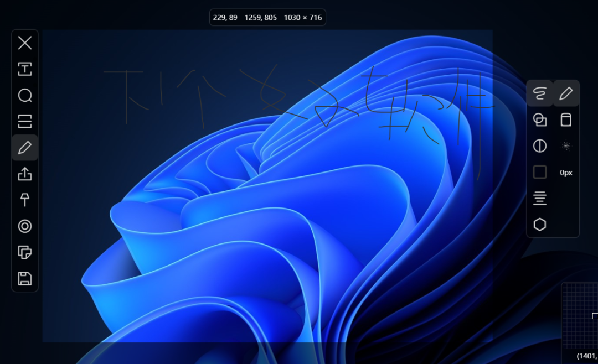Click the image search magnifier icon
Viewport: 598px width, 364px height.
tap(25, 95)
